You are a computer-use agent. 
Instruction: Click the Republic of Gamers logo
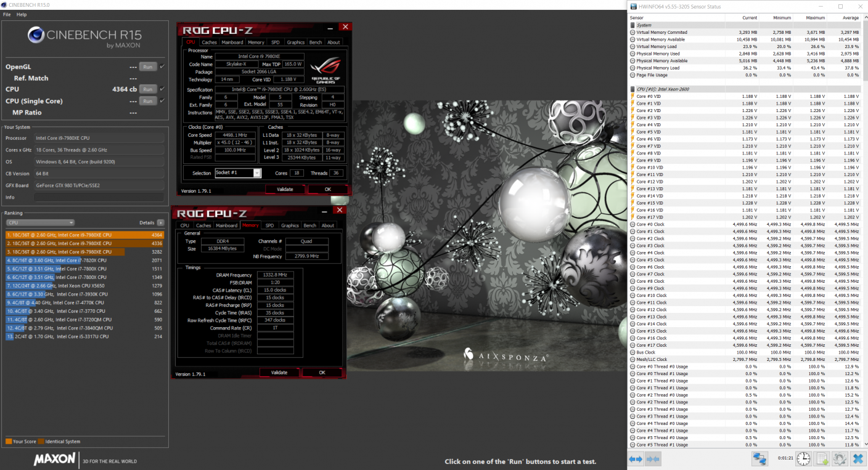click(x=325, y=70)
